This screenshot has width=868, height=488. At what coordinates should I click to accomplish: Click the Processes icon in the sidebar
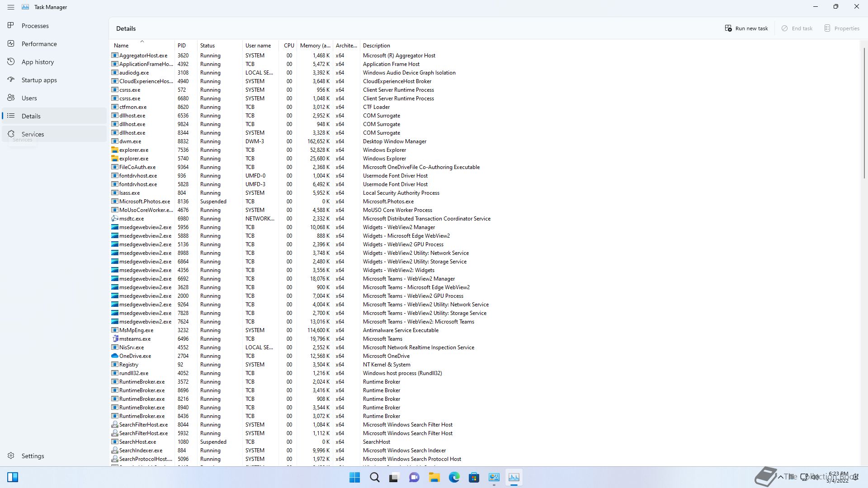(x=11, y=26)
